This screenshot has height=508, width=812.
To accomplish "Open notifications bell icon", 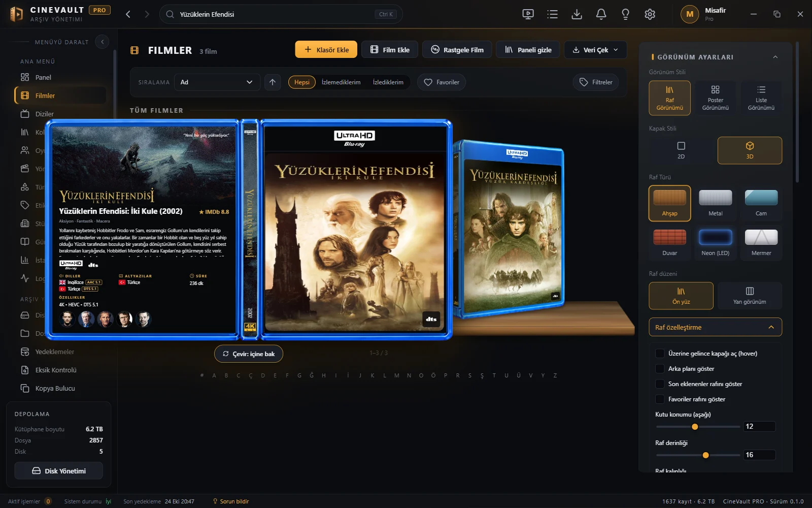I will click(x=601, y=14).
